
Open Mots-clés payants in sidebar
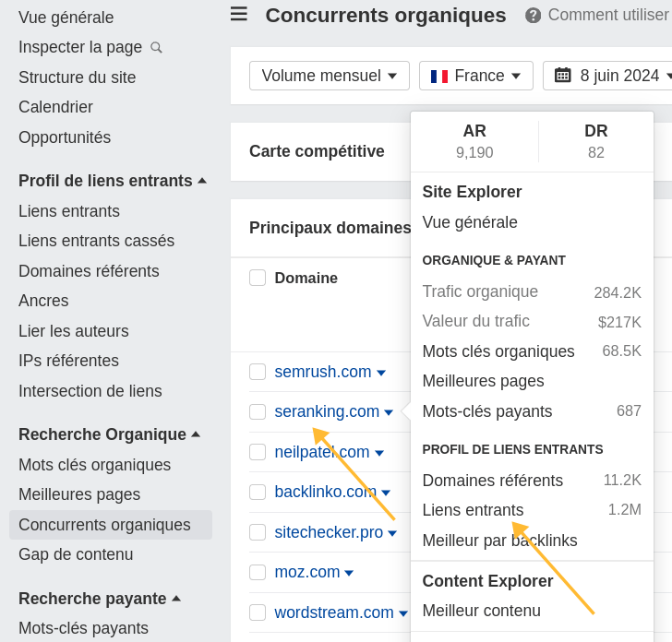(83, 628)
